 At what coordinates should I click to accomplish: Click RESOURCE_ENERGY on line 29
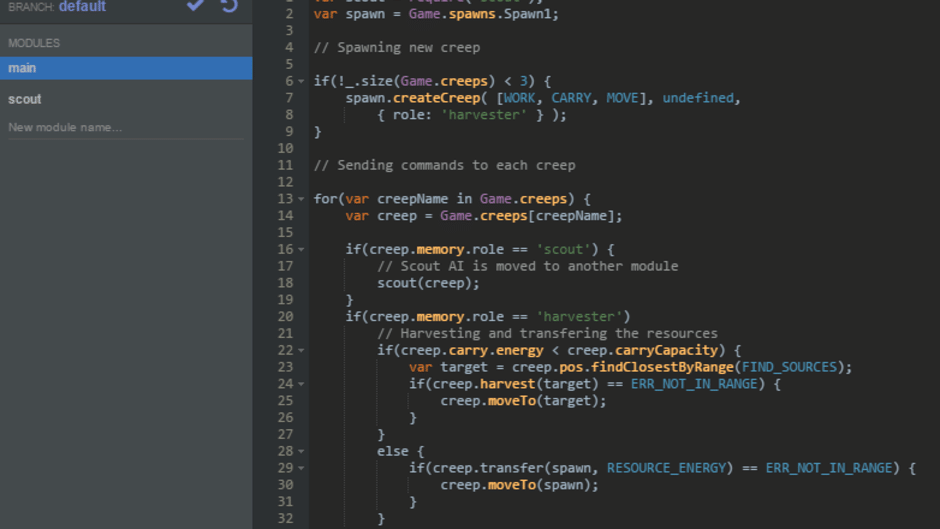pos(666,467)
